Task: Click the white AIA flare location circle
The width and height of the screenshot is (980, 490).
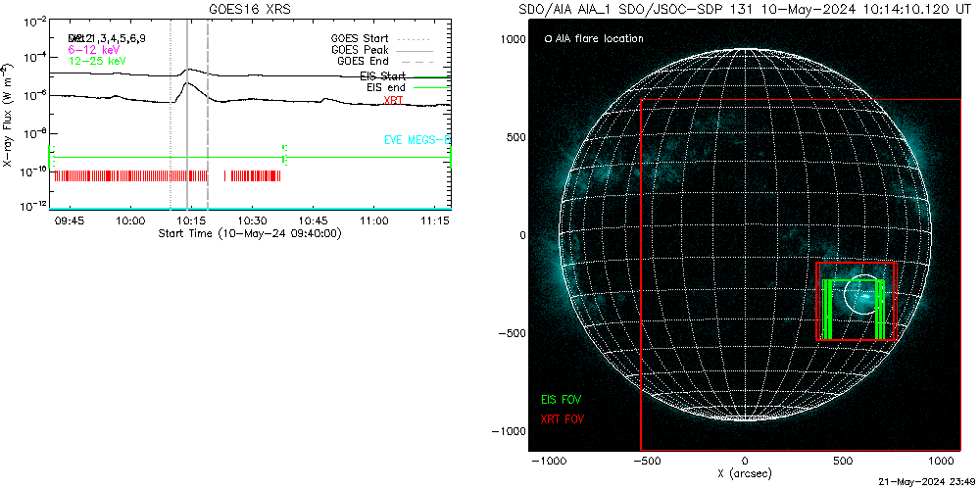Action: click(x=863, y=295)
